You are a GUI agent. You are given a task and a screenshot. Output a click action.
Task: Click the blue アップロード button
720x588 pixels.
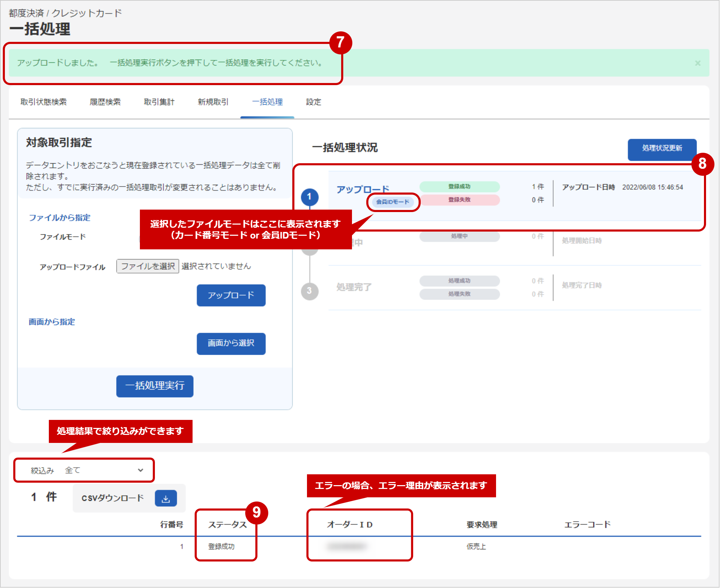231,295
